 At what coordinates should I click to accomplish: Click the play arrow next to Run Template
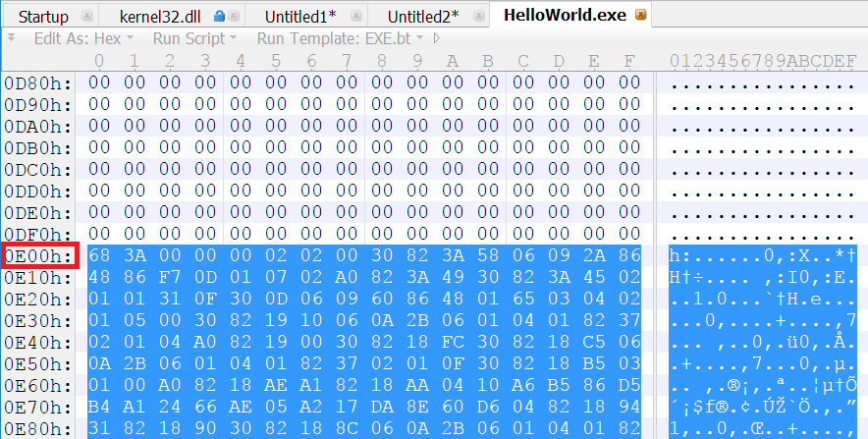437,38
